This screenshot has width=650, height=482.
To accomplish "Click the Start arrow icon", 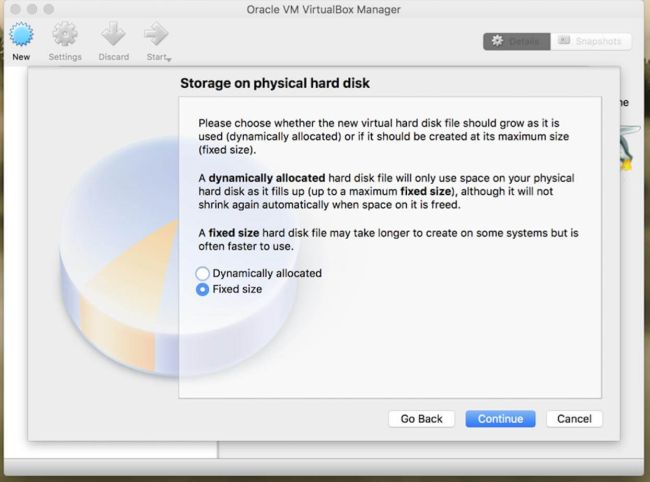I will click(x=156, y=34).
